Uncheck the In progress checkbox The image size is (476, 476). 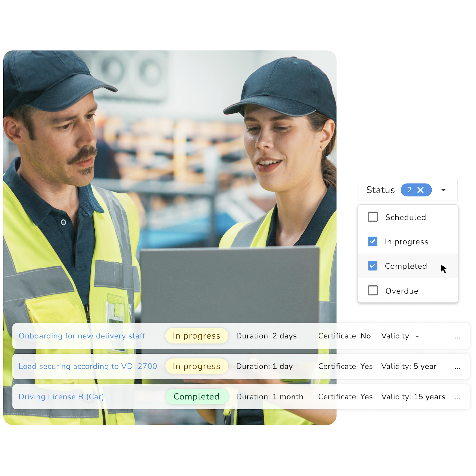coord(372,241)
